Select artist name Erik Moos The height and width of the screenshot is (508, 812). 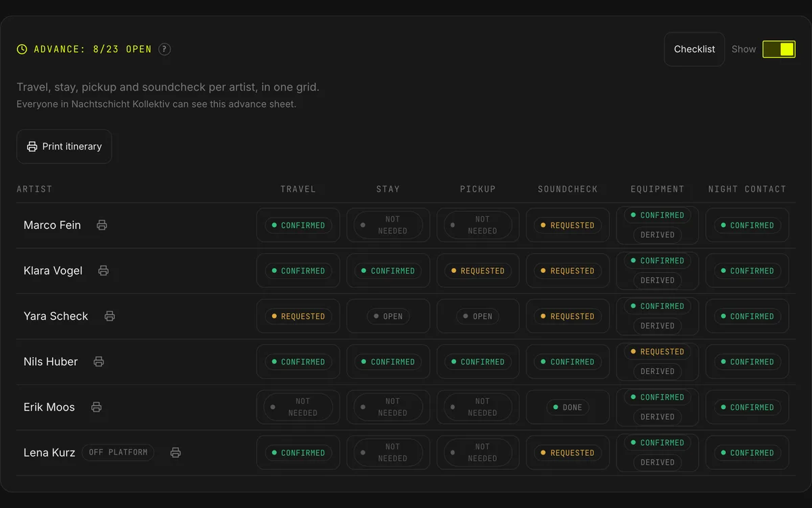tap(49, 407)
